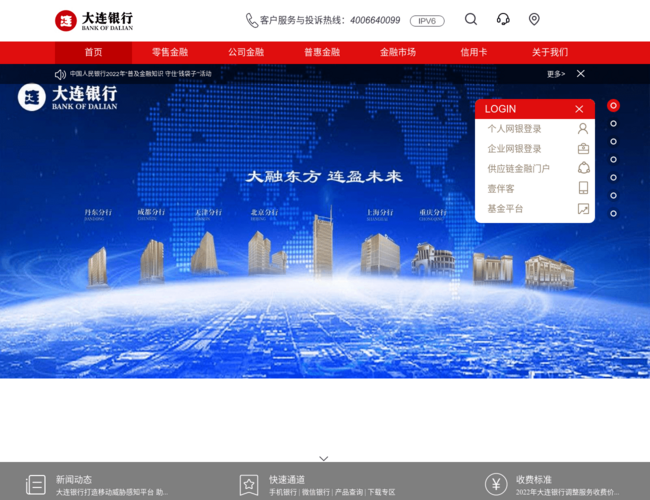Image resolution: width=650 pixels, height=500 pixels.
Task: Click the branch location pin icon
Action: click(x=534, y=19)
